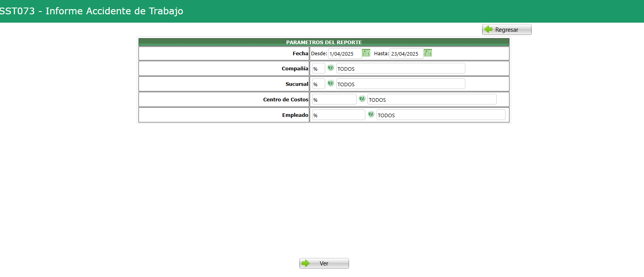Screen dimensions: 644x277
Task: Click the Fecha label
Action: click(301, 54)
